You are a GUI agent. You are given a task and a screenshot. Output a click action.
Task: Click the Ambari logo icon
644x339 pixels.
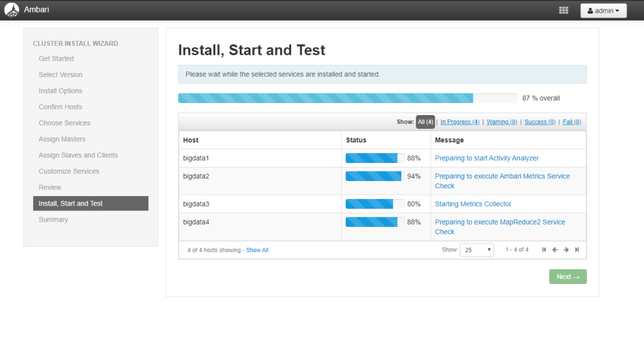[x=11, y=10]
